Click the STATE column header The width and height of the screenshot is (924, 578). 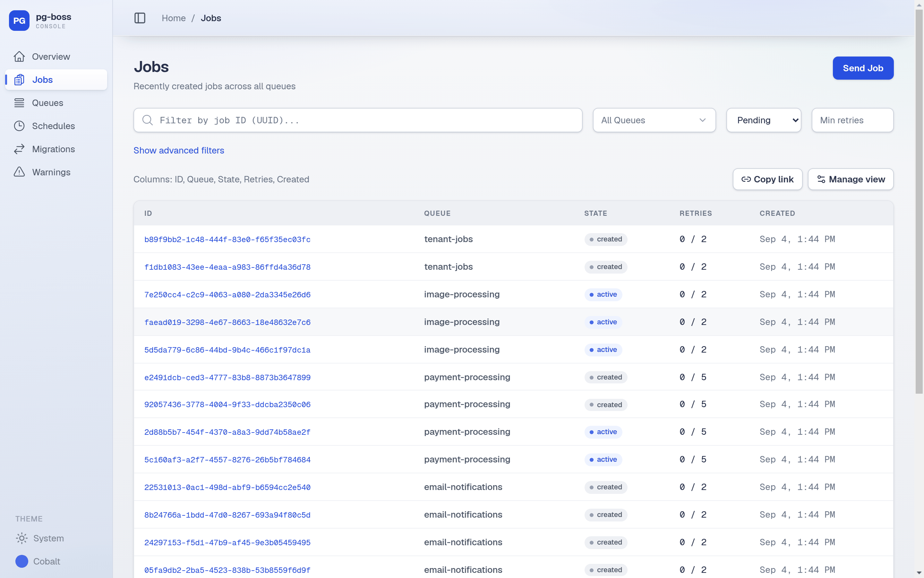coord(595,213)
